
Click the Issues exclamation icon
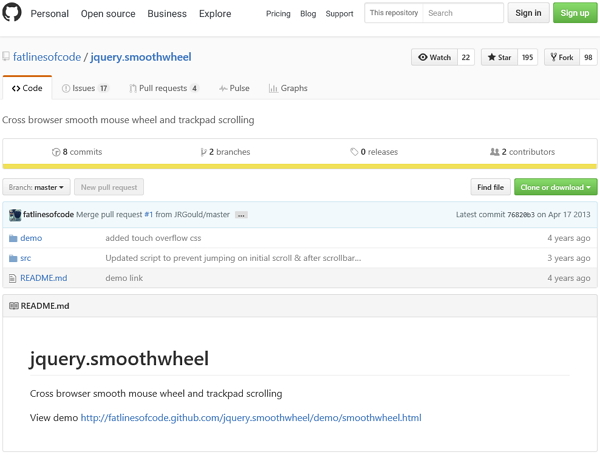[66, 88]
